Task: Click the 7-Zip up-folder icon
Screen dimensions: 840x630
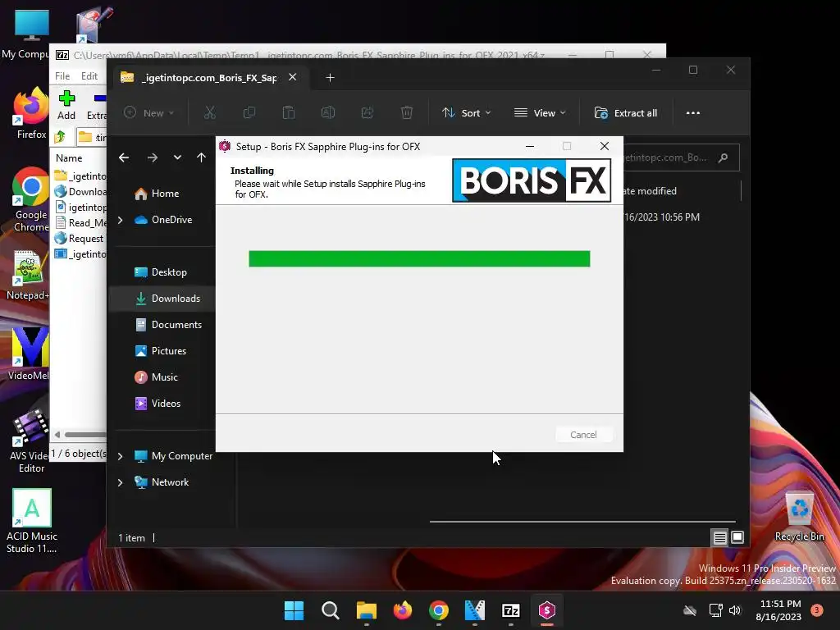Action: [60, 137]
